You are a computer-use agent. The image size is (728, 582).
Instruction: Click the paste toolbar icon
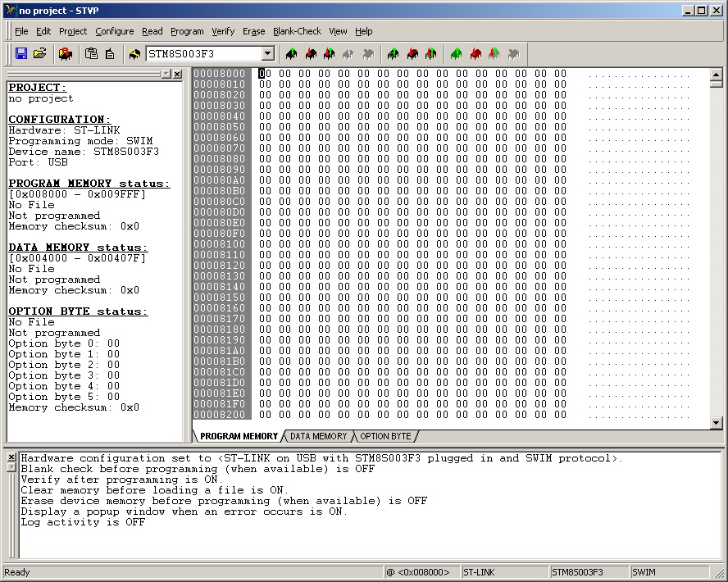pos(110,54)
